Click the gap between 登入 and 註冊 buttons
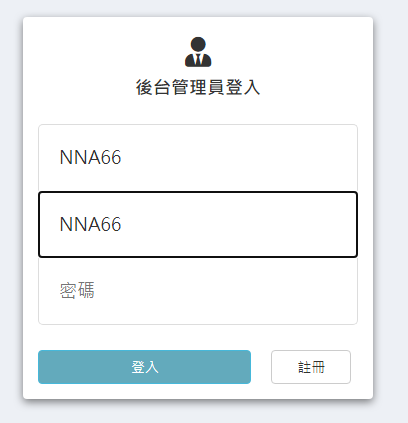 click(261, 367)
